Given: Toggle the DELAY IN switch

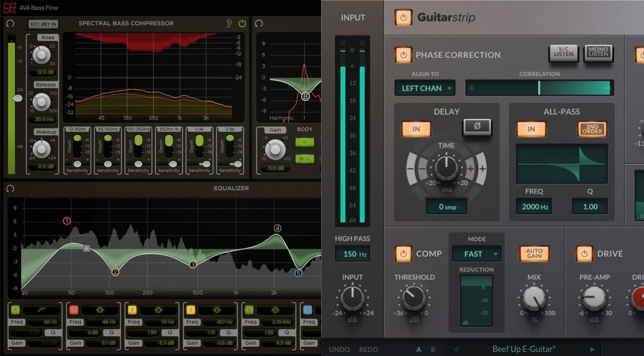Looking at the screenshot, I should [416, 129].
